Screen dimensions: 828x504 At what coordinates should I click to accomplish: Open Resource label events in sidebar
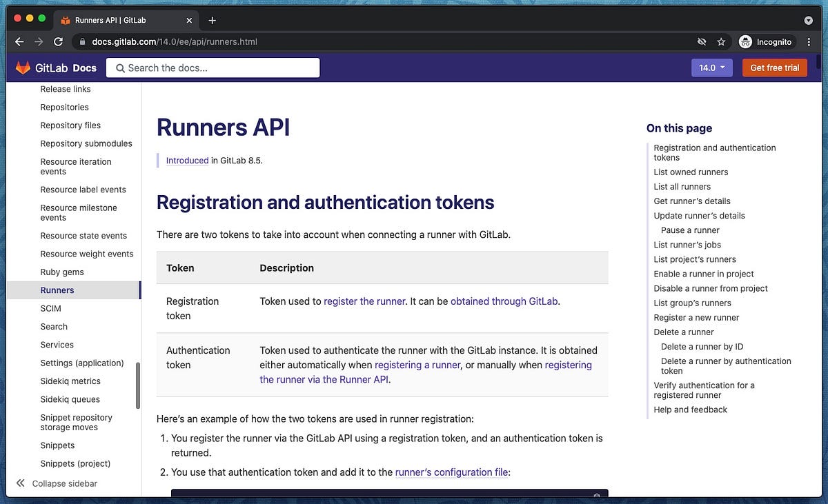pyautogui.click(x=83, y=190)
